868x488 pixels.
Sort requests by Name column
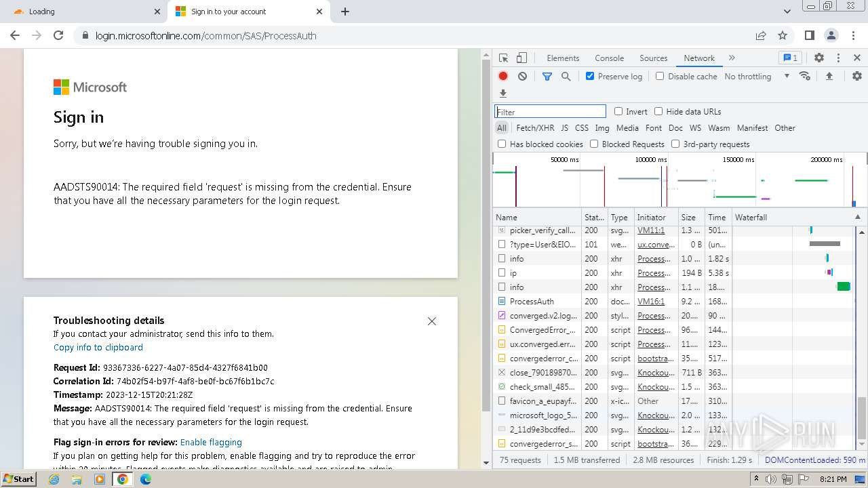pos(537,217)
